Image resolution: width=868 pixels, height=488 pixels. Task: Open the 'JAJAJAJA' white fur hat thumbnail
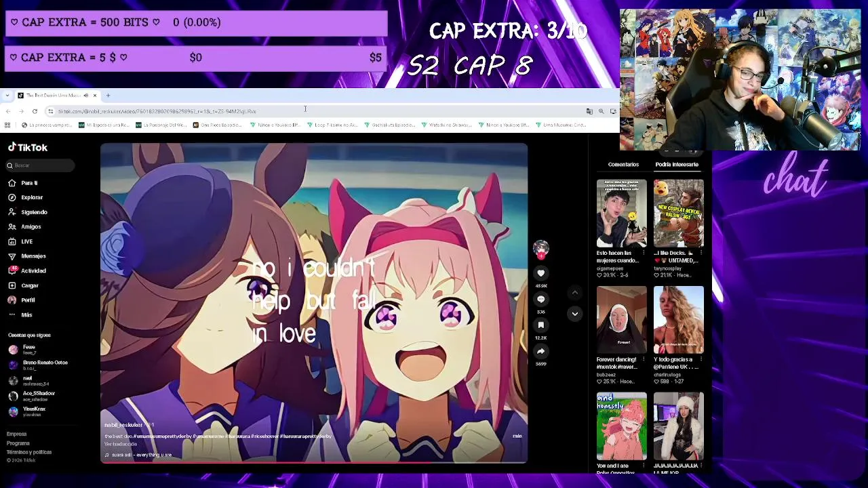(679, 426)
